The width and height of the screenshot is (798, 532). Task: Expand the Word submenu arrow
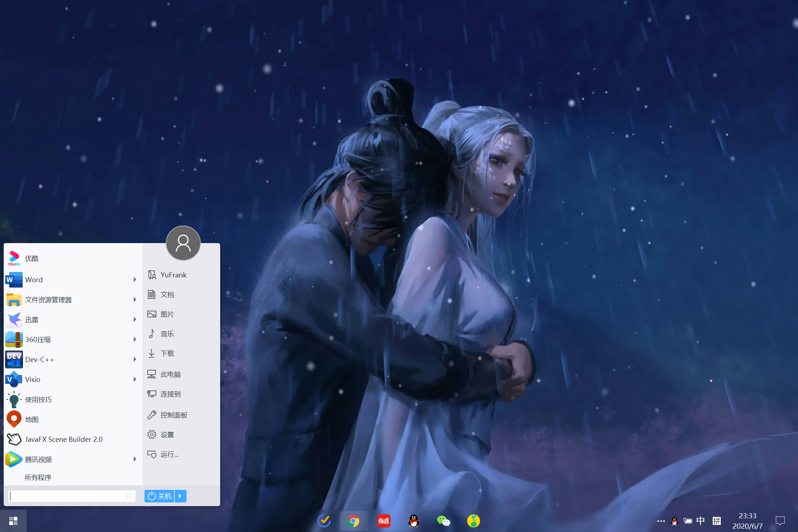[135, 280]
